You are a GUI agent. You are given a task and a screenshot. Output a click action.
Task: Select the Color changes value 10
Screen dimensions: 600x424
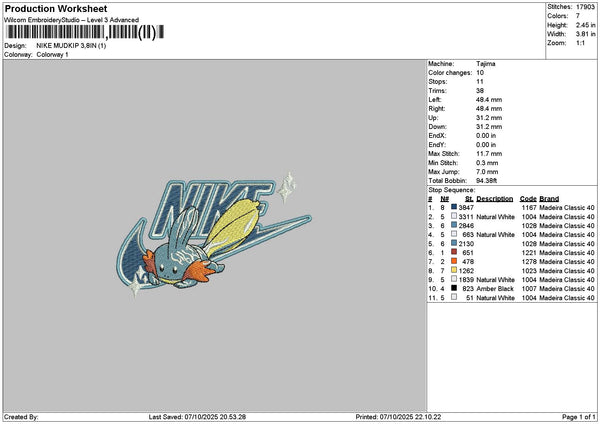tap(480, 73)
